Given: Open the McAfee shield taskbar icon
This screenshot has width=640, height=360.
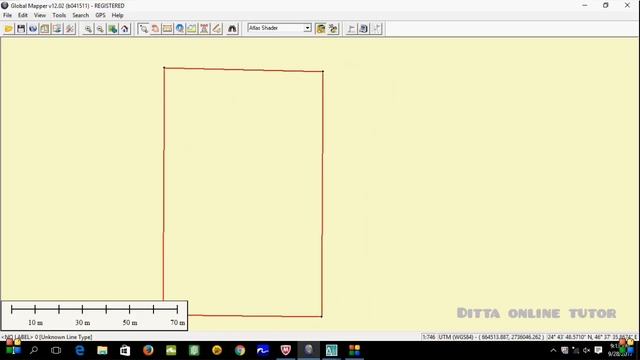Looking at the screenshot, I should [286, 350].
